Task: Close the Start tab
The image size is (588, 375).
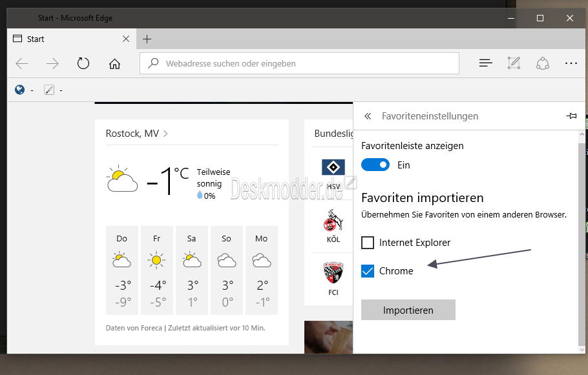Action: (x=126, y=39)
